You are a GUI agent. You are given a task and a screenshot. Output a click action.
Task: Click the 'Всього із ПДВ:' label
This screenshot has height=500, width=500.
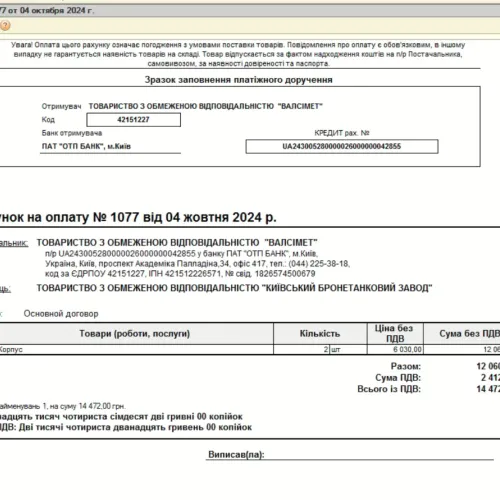pos(389,389)
